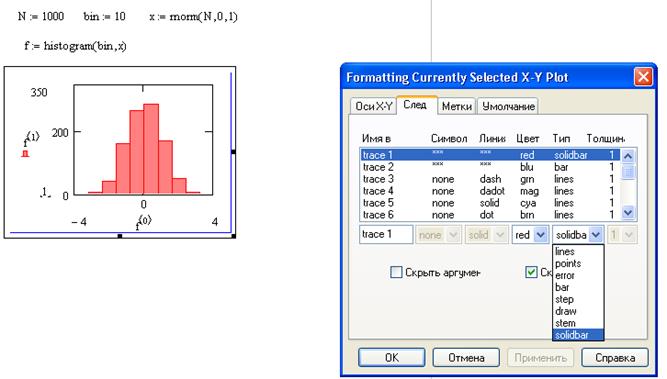Image resolution: width=667 pixels, height=379 pixels.
Task: Confirm with the OK button
Action: tap(391, 357)
